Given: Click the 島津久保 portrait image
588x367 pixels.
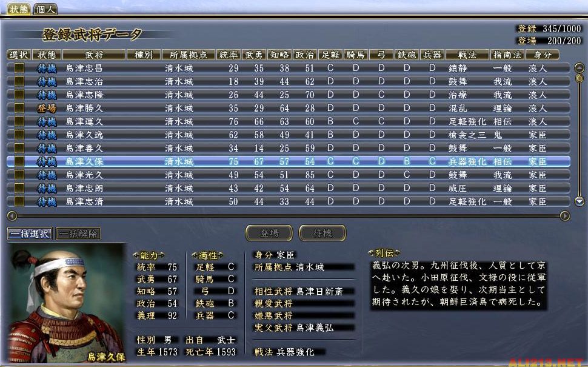Looking at the screenshot, I should [x=65, y=303].
